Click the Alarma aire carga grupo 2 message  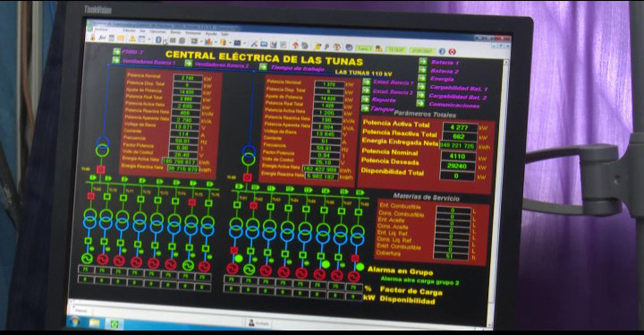[419, 281]
